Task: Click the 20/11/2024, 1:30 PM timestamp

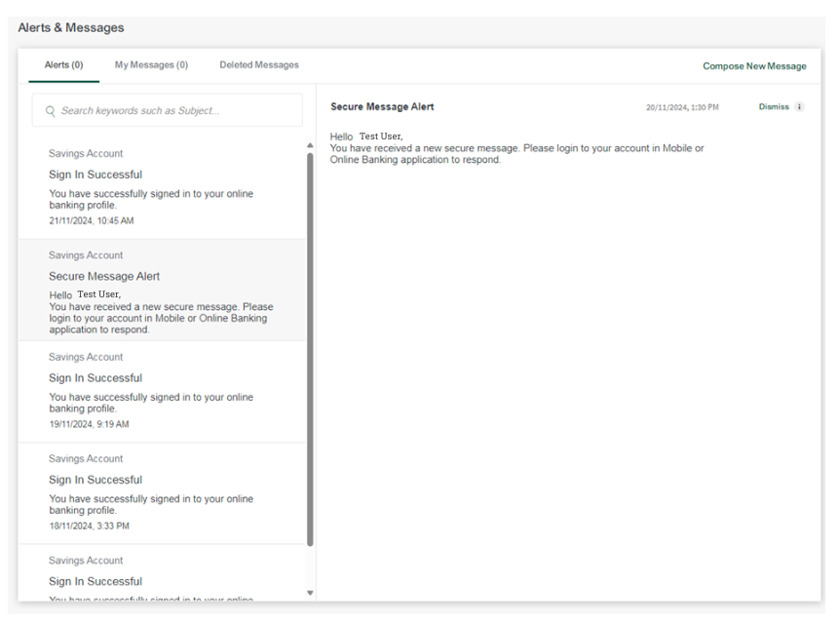Action: (x=682, y=107)
